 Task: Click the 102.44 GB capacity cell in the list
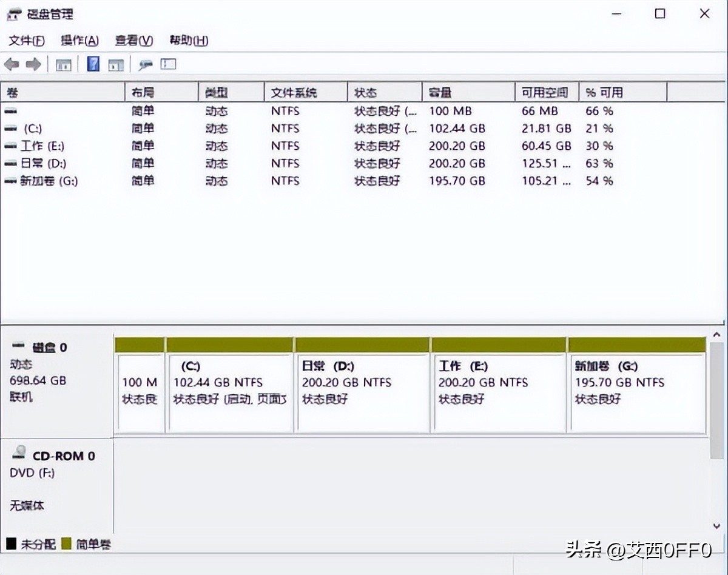click(457, 129)
